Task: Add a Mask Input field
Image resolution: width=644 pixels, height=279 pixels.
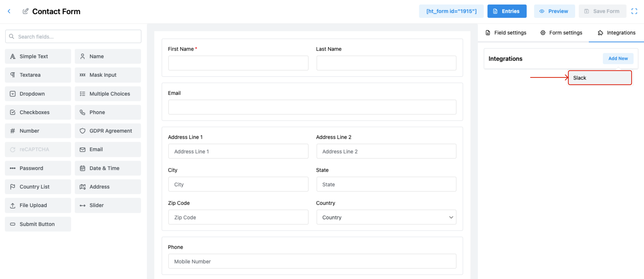Action: (108, 75)
